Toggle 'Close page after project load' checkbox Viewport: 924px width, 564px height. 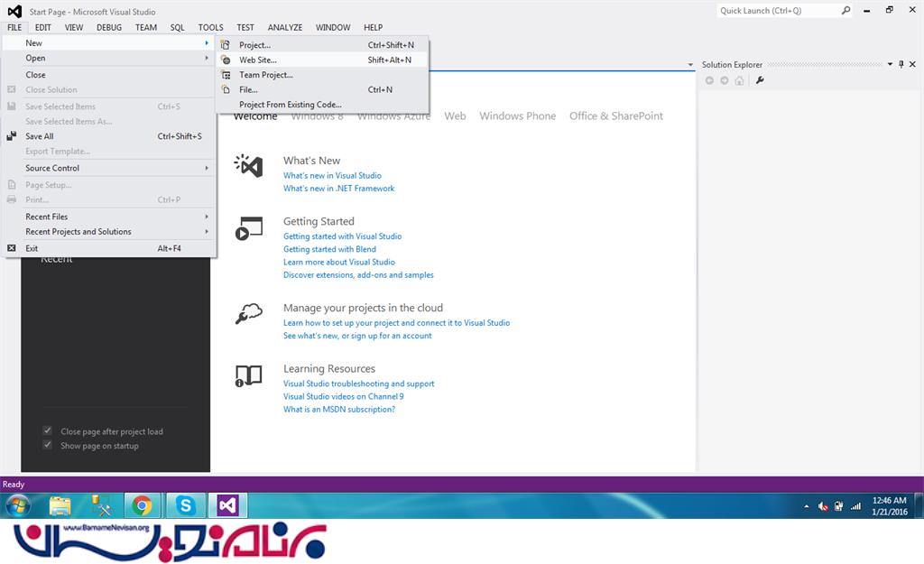pos(48,431)
